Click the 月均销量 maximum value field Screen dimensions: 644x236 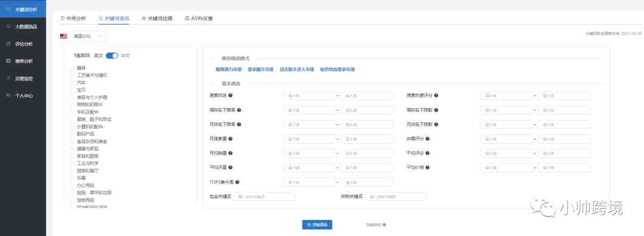(x=367, y=153)
